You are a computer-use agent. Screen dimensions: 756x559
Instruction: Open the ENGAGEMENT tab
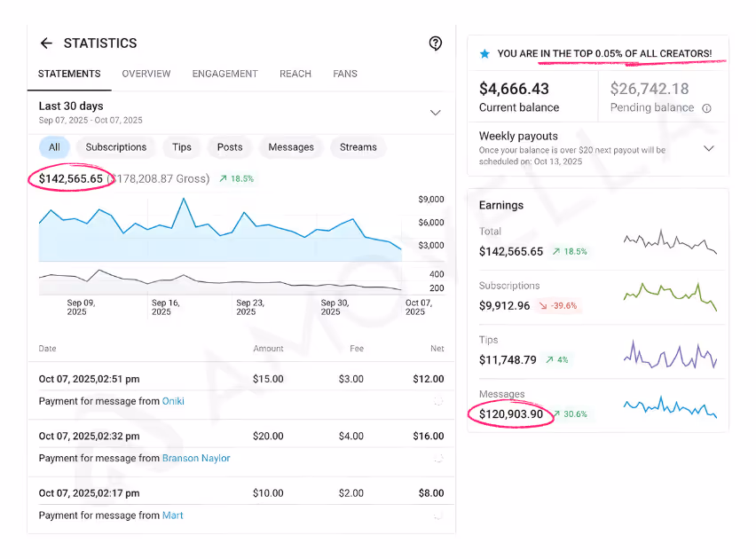coord(224,74)
